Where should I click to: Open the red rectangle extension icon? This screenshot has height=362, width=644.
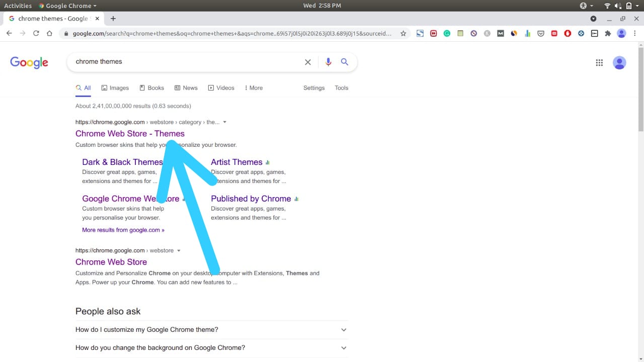554,34
